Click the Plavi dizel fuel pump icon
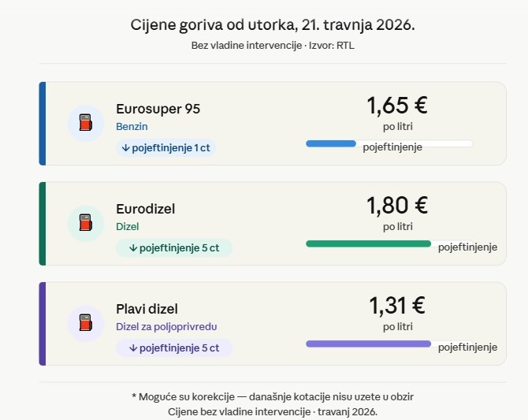This screenshot has width=528, height=420. pos(85,324)
